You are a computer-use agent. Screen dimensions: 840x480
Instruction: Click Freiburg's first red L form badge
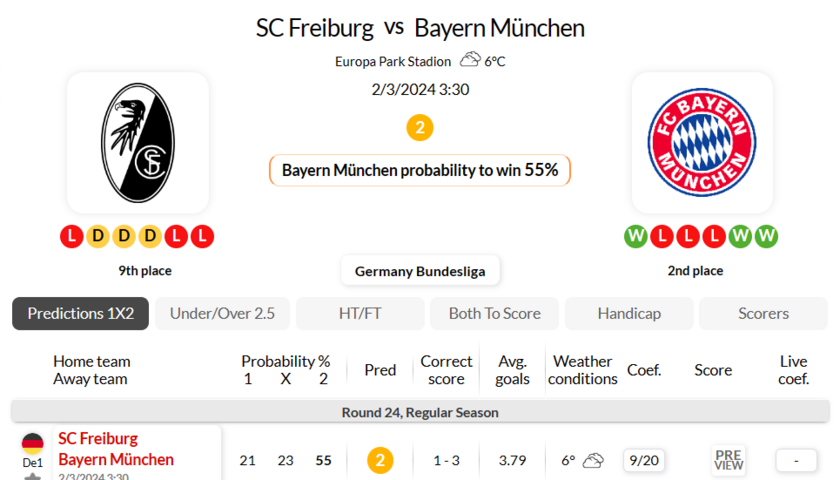pyautogui.click(x=71, y=237)
